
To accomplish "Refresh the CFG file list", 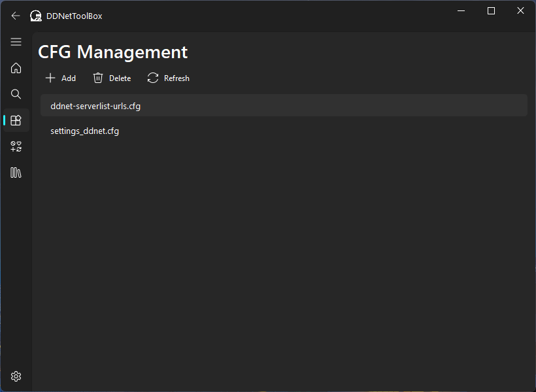I will coord(169,78).
